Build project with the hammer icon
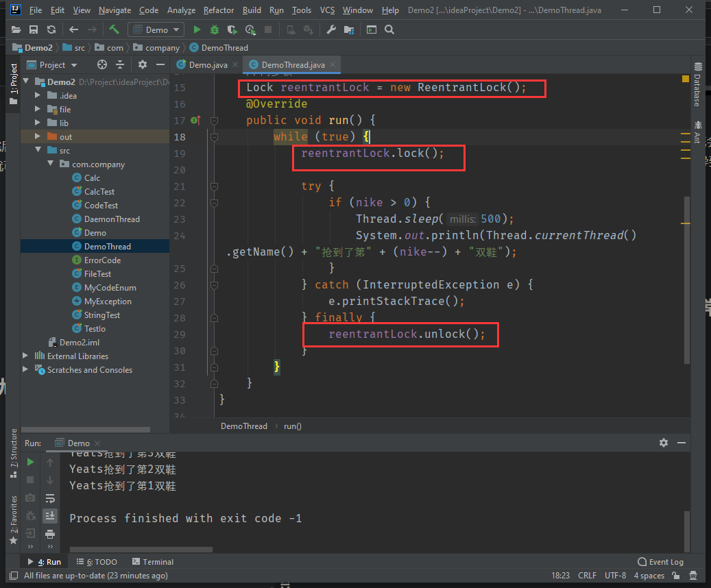 pos(115,30)
